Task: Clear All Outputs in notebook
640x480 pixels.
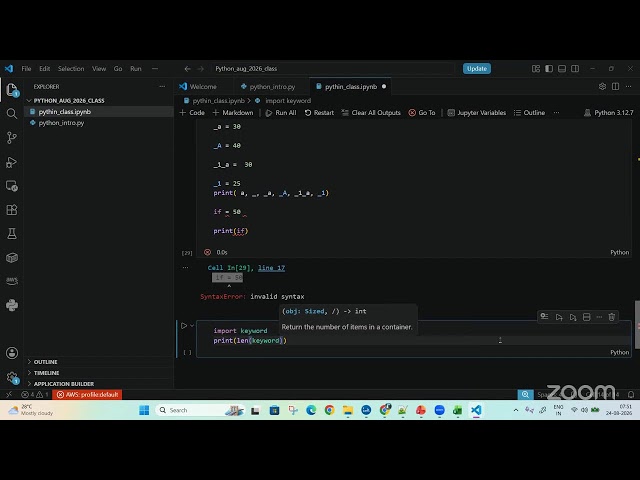Action: 371,113
